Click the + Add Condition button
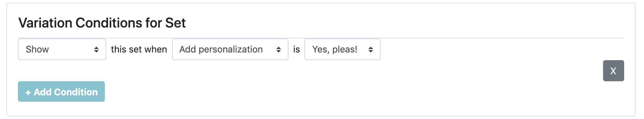 tap(61, 91)
